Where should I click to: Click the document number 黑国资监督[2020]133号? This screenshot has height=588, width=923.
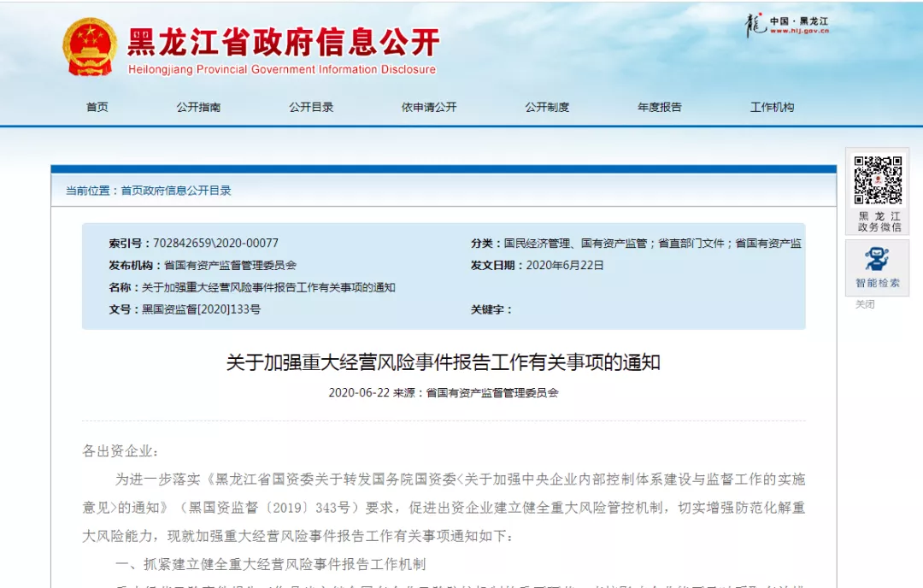click(201, 309)
